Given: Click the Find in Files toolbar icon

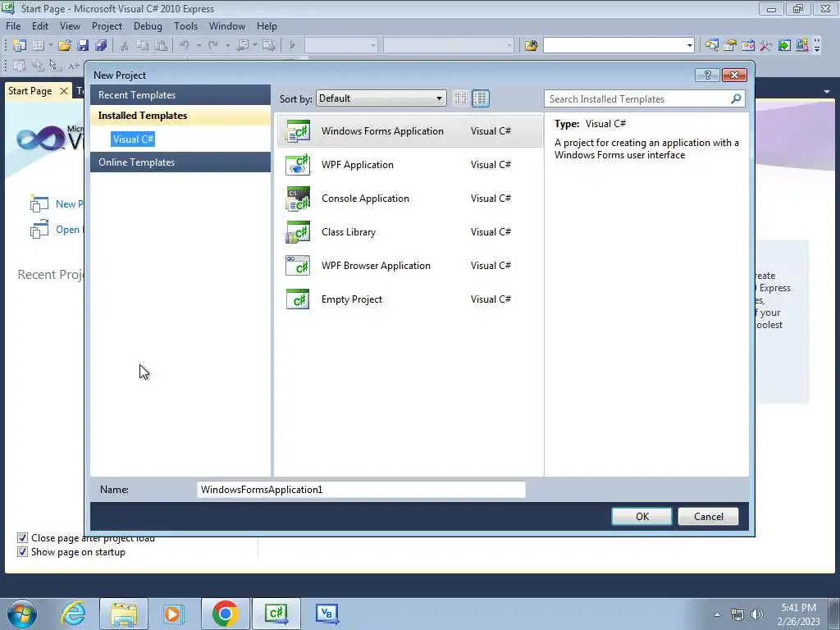Looking at the screenshot, I should pos(532,46).
